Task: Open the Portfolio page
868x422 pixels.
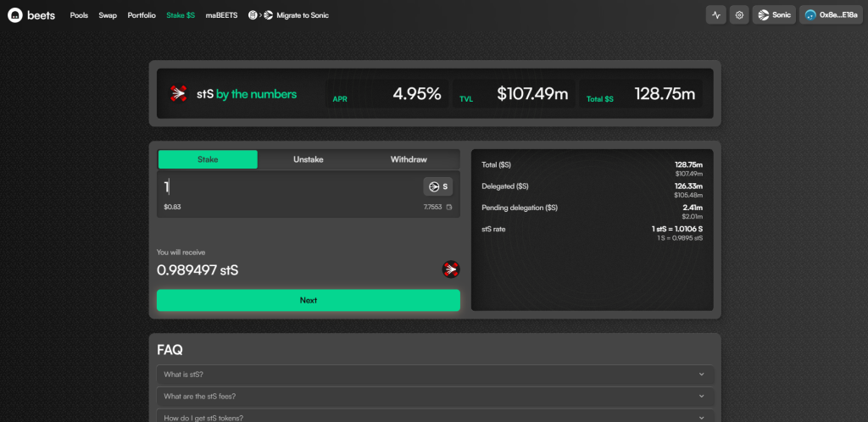Action: pyautogui.click(x=142, y=15)
